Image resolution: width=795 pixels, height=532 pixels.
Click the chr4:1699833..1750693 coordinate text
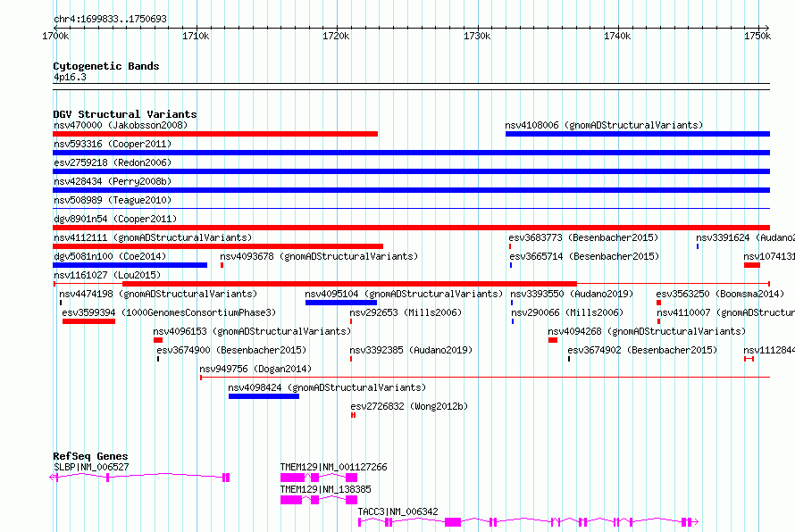[x=110, y=19]
